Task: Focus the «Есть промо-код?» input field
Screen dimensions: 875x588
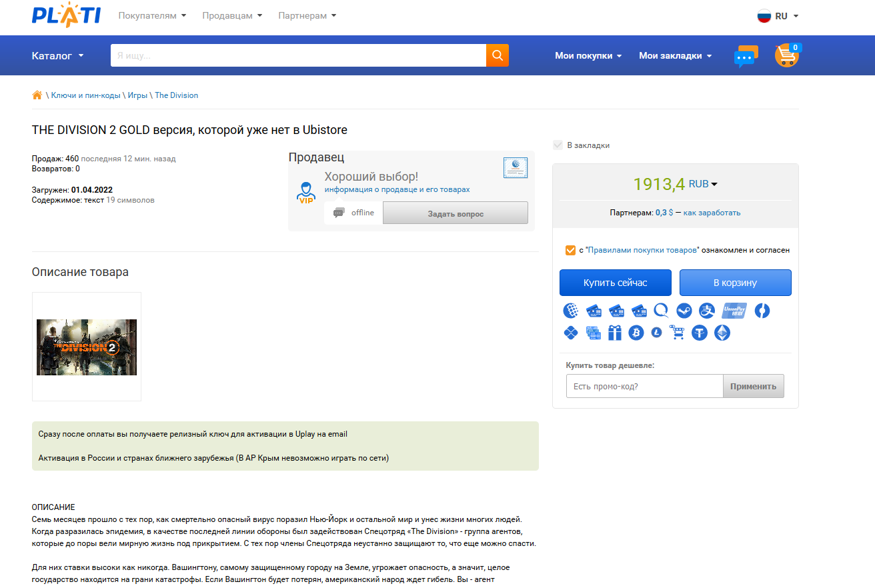Action: pyautogui.click(x=644, y=386)
